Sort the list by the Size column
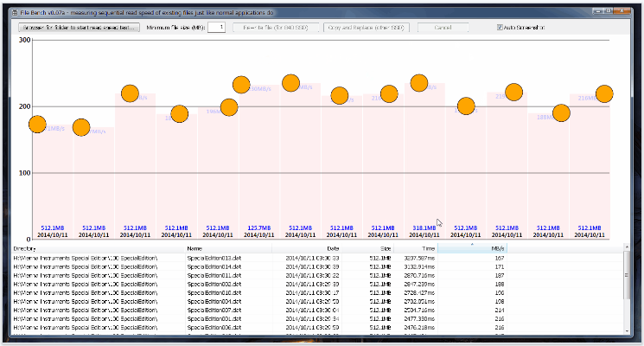This screenshot has height=346, width=644. [x=367, y=248]
